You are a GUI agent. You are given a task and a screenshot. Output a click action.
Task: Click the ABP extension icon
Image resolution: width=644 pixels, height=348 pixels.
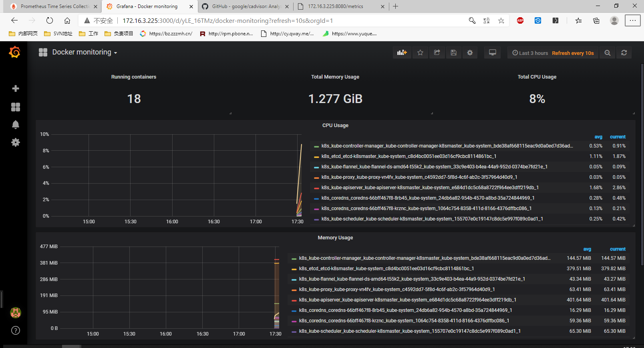pyautogui.click(x=520, y=20)
